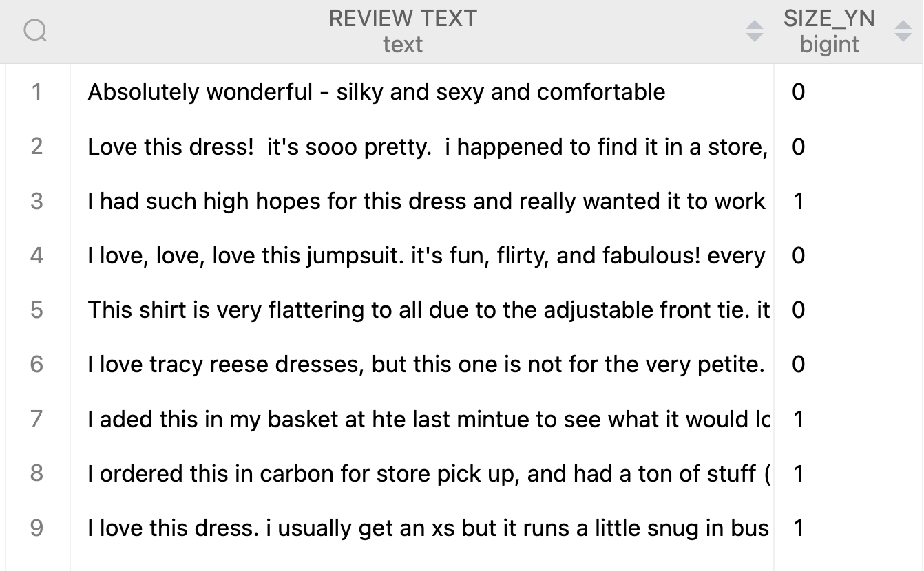This screenshot has height=571, width=924.
Task: Click the 'This shirt is very flattering' cell
Action: (x=422, y=310)
